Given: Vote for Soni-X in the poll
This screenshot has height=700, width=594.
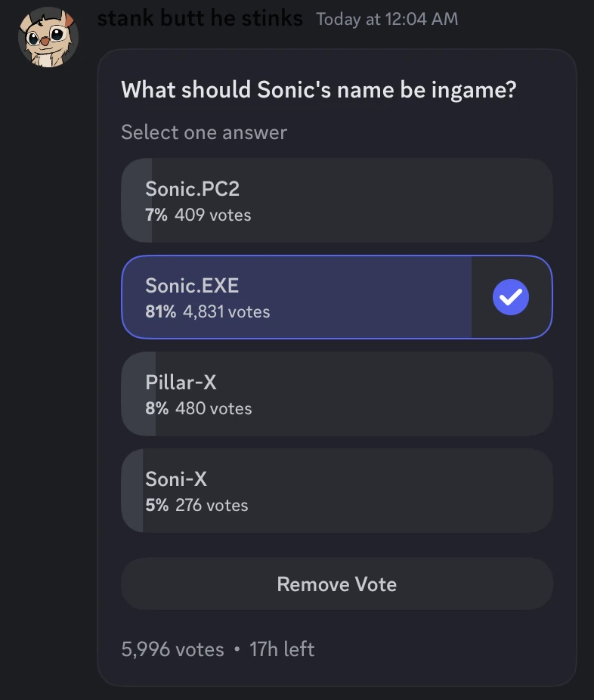Looking at the screenshot, I should 337,491.
